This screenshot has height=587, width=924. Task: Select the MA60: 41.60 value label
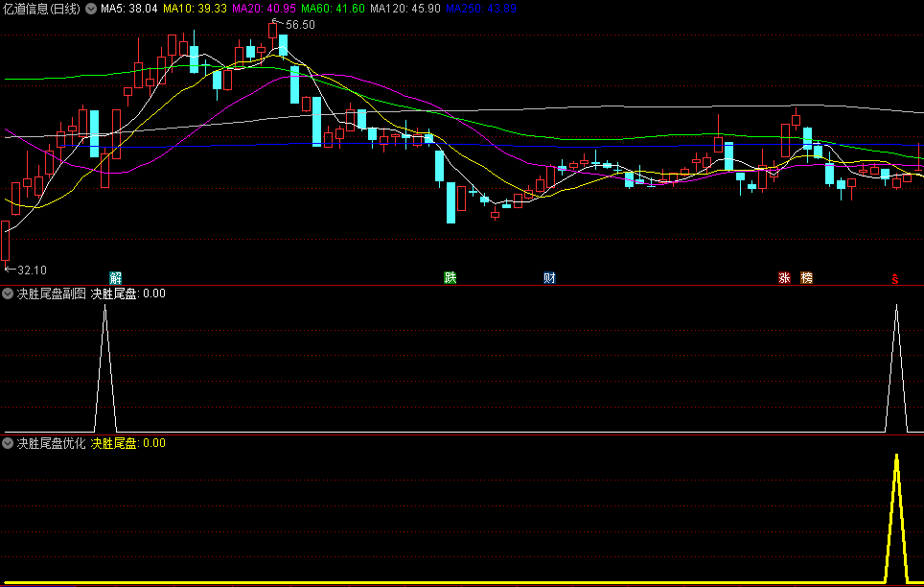tap(333, 9)
